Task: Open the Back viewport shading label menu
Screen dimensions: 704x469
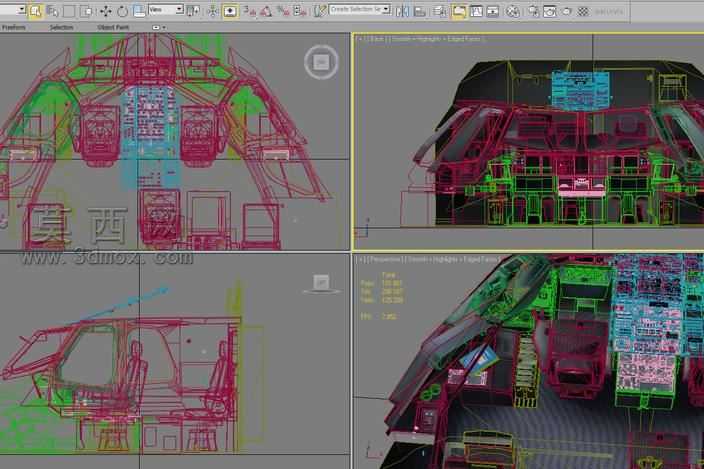Action: pyautogui.click(x=436, y=39)
